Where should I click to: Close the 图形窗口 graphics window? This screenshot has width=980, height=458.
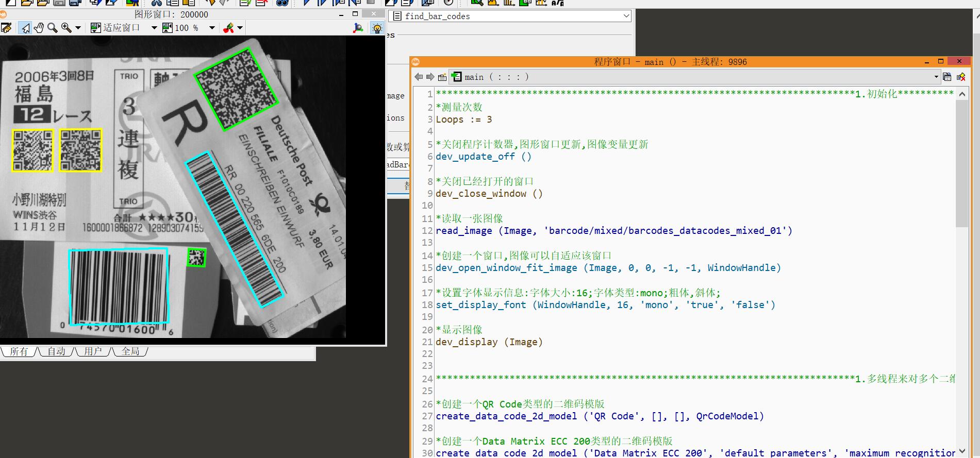click(373, 14)
